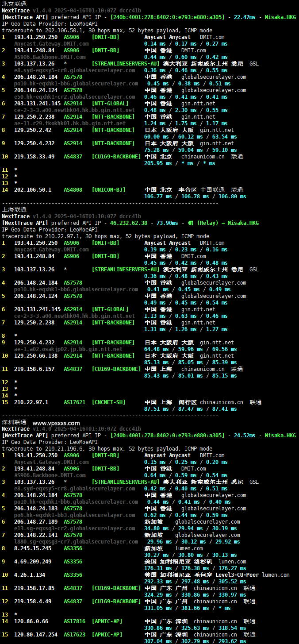Click hop IP 219.158.17.85
Image resolution: width=299 pixels, height=644 pixels.
34,588
